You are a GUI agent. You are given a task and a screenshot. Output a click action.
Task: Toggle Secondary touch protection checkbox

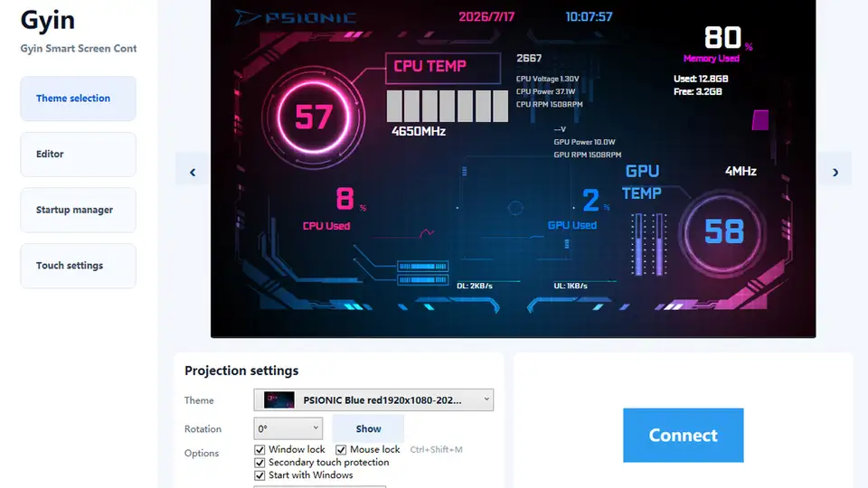(259, 463)
